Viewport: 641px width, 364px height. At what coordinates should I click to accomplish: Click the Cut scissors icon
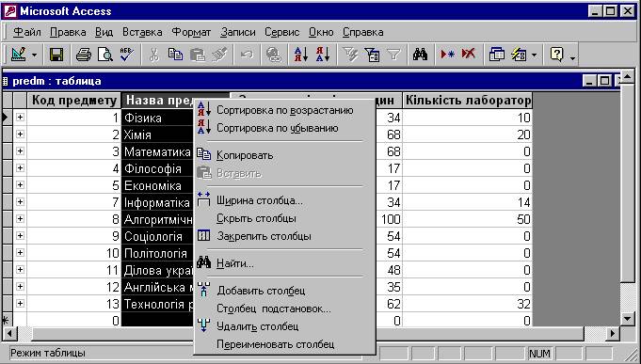153,55
